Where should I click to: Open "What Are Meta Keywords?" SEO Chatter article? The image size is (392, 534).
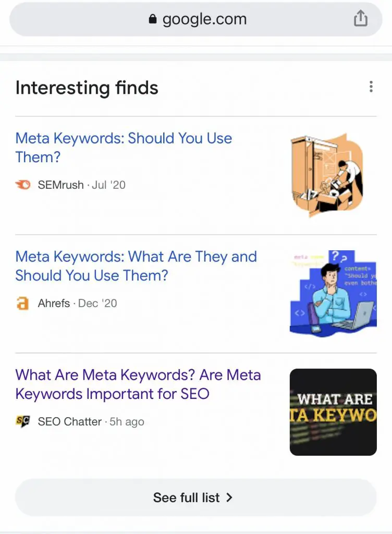(x=138, y=384)
